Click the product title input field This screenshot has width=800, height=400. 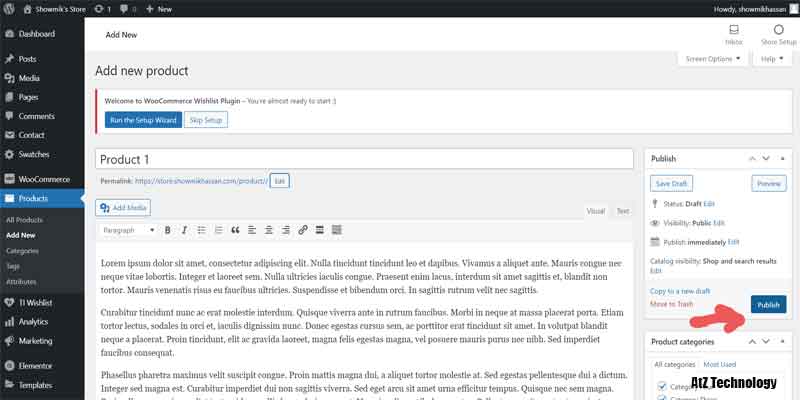364,159
